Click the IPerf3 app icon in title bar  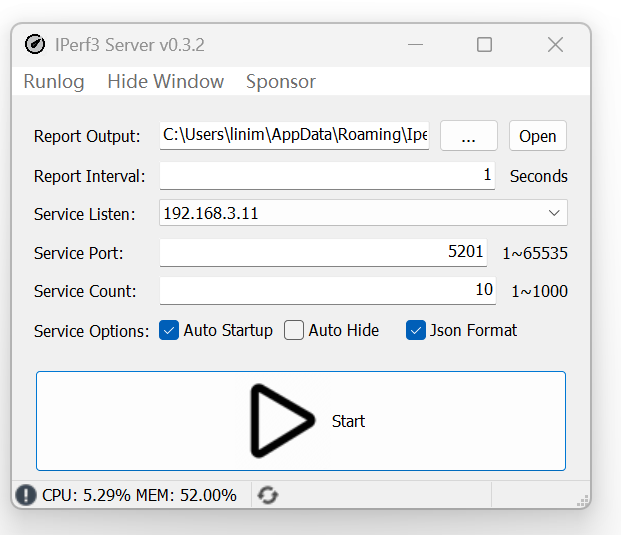[x=35, y=45]
